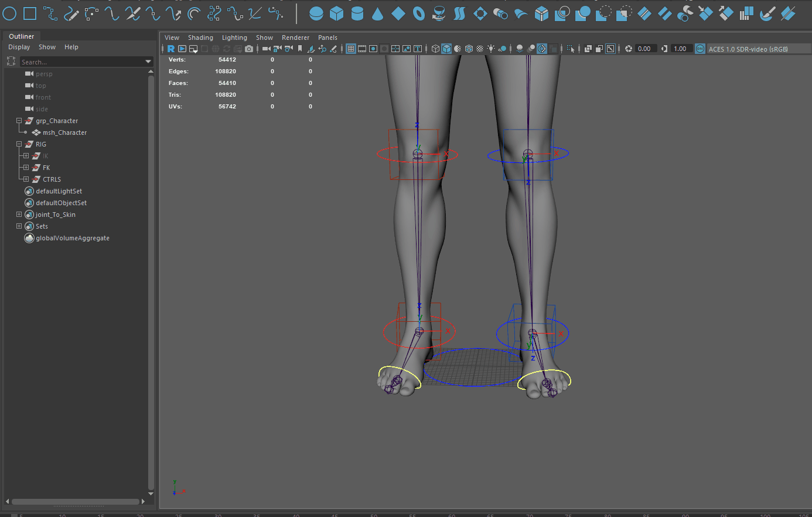
Task: Click the Extrude surface icon
Action: (x=500, y=13)
